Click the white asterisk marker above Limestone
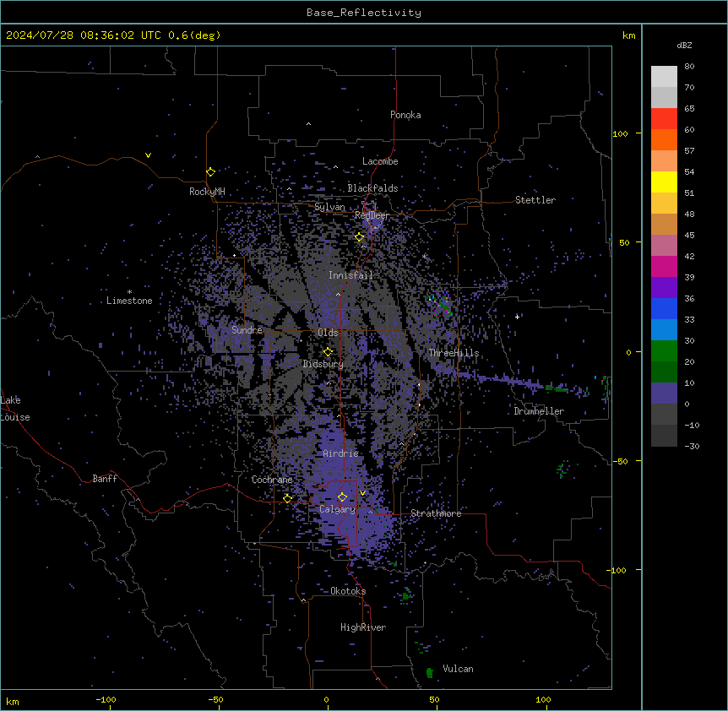 (x=129, y=292)
